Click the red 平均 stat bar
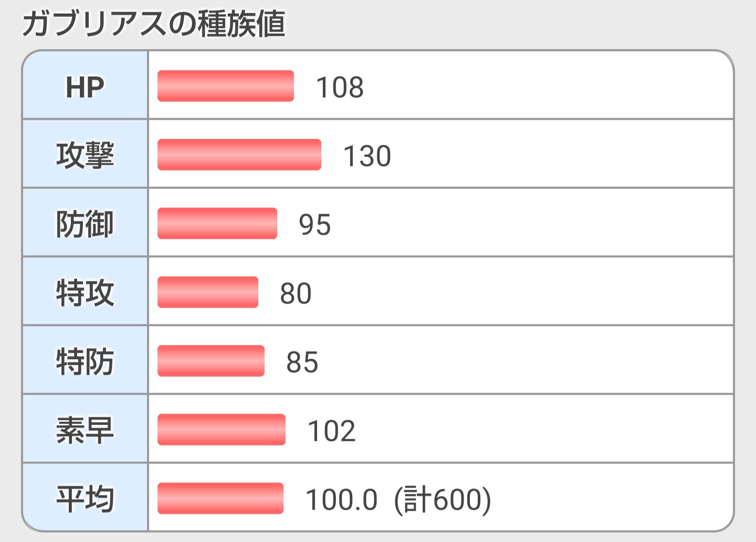Screen dimensions: 756x542 pyautogui.click(x=220, y=498)
